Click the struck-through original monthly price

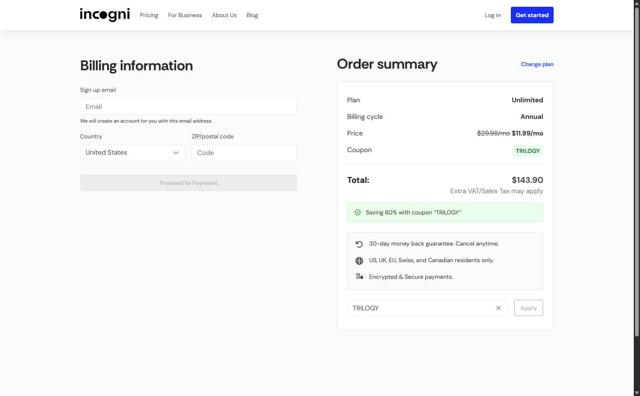493,133
